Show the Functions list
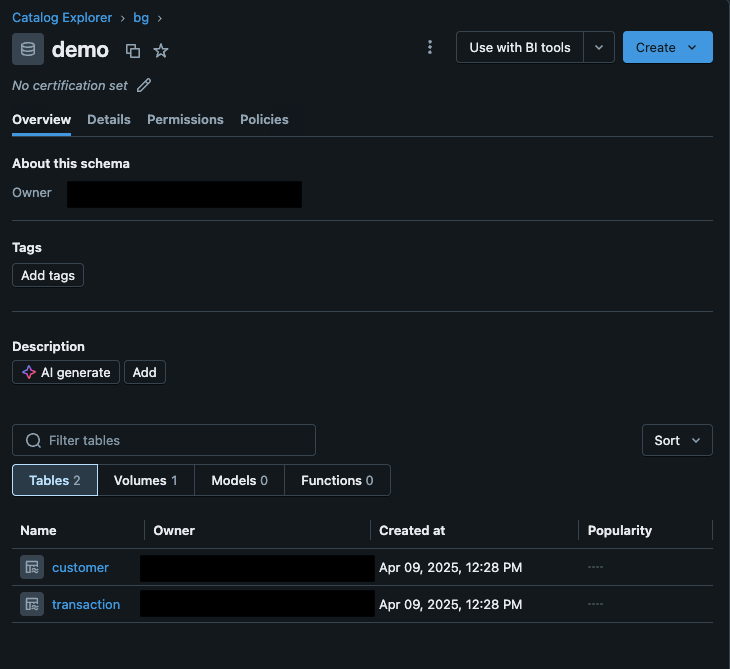 [337, 480]
